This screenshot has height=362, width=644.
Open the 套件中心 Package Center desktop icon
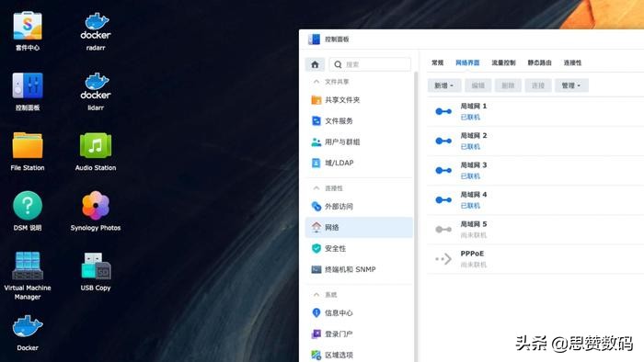27,31
